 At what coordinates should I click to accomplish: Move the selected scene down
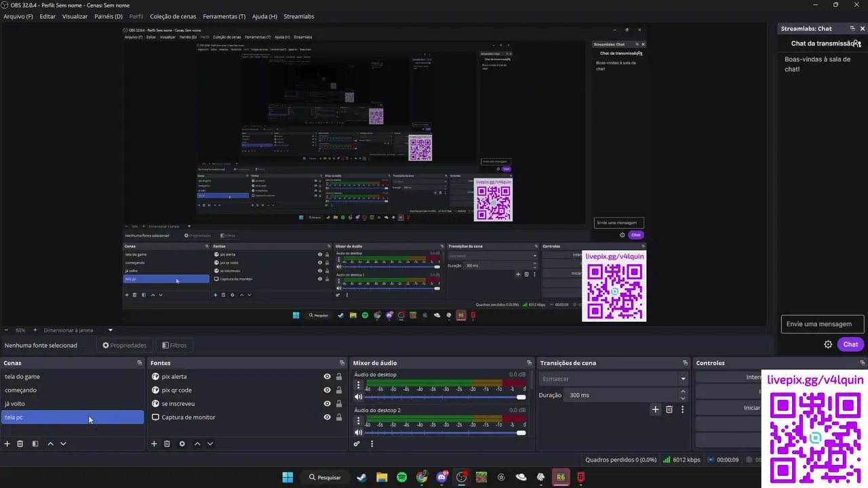coord(63,444)
